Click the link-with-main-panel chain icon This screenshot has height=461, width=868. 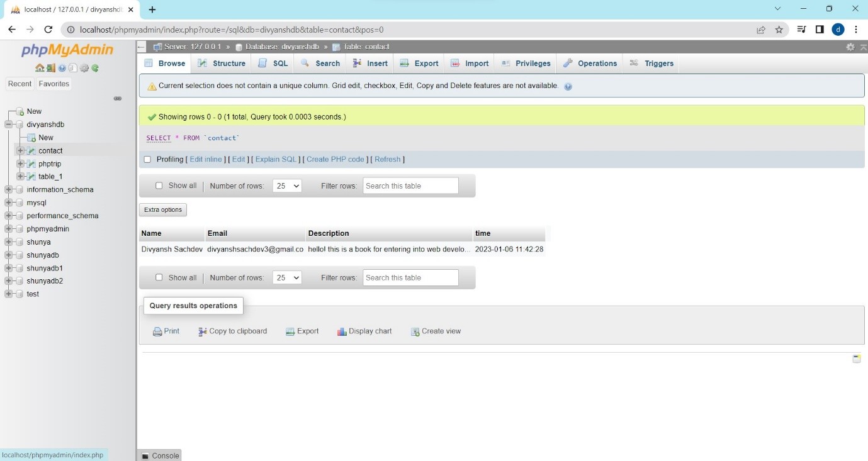pyautogui.click(x=117, y=98)
